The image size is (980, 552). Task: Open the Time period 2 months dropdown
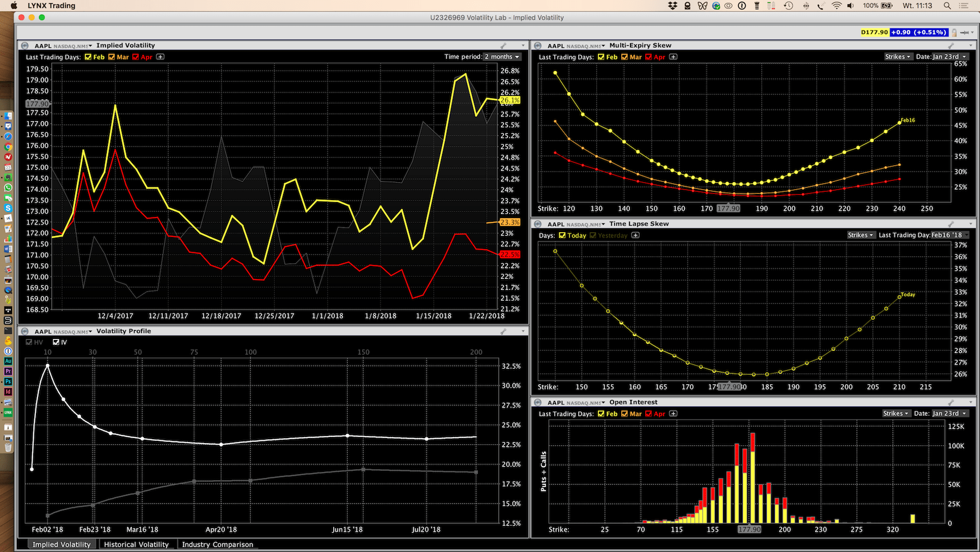[502, 57]
